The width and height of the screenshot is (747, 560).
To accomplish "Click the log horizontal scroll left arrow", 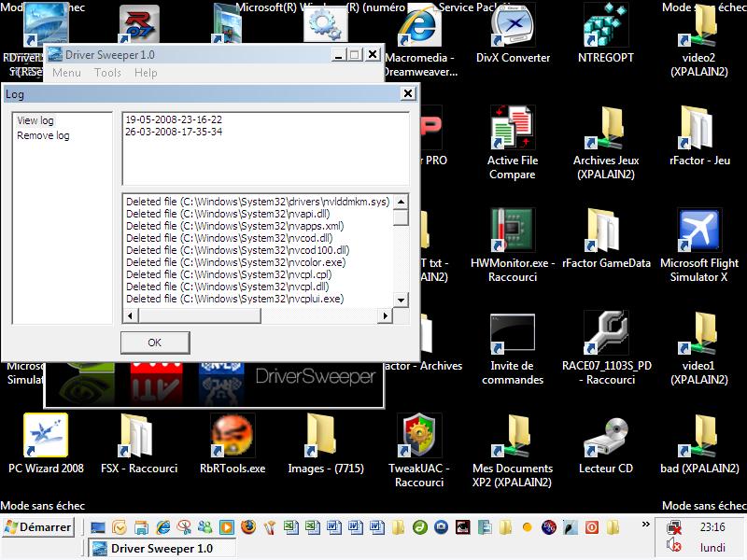I will point(131,315).
